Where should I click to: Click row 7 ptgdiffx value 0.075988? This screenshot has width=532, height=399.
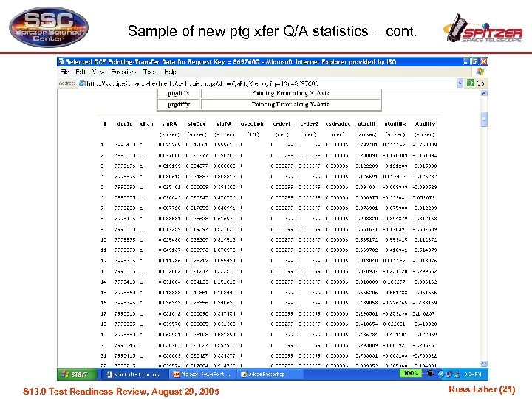pos(396,208)
